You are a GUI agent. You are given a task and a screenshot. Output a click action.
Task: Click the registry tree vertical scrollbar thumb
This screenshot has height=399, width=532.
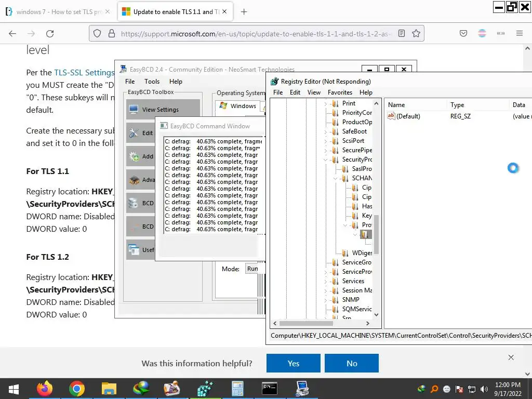376,234
